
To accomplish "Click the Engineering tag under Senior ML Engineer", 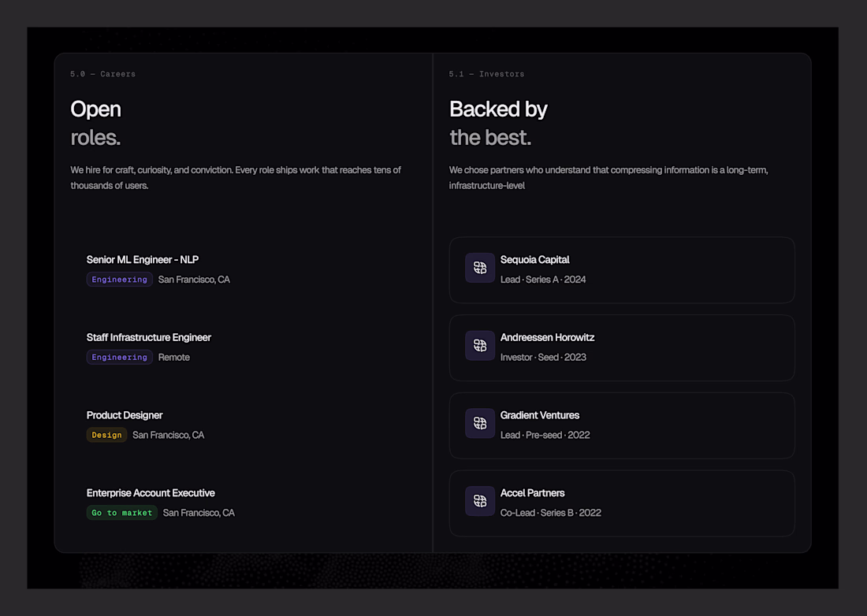I will point(120,280).
